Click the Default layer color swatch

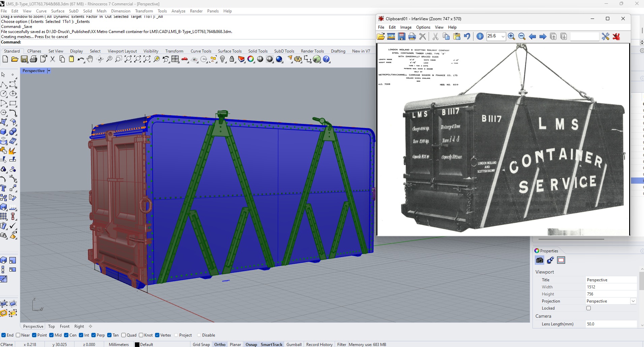coord(136,344)
